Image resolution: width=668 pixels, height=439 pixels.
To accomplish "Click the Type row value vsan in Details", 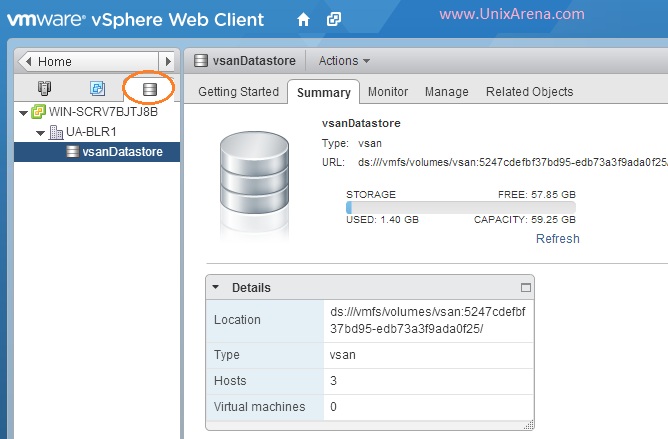I will pos(343,355).
